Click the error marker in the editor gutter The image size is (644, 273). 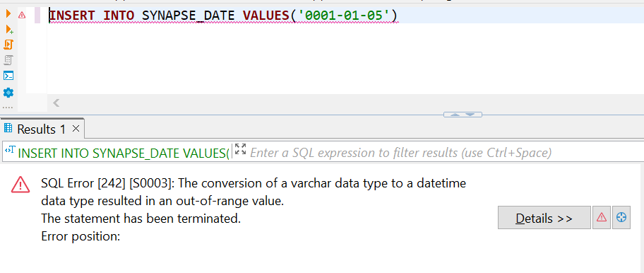(x=22, y=16)
